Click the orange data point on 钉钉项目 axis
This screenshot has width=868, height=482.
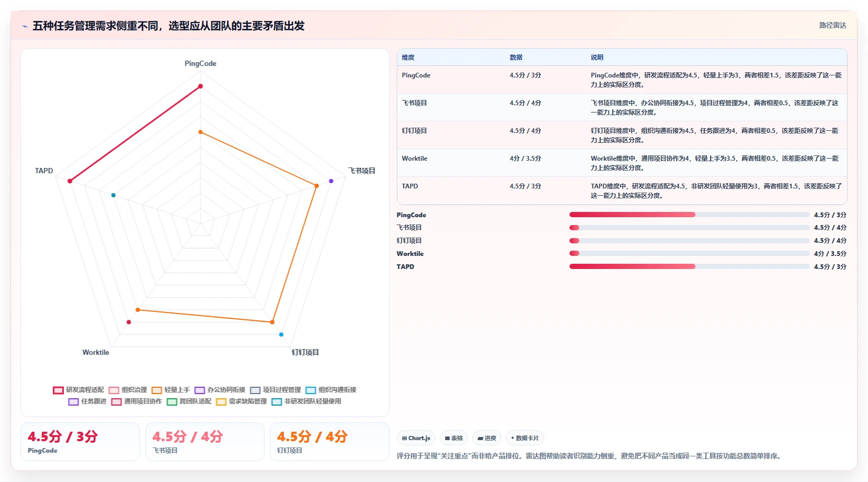click(x=272, y=322)
